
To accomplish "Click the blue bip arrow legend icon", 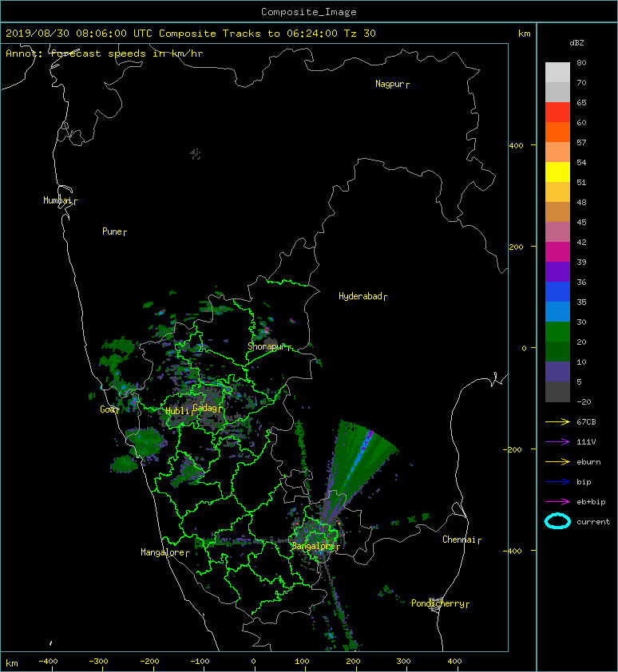I will click(x=557, y=482).
